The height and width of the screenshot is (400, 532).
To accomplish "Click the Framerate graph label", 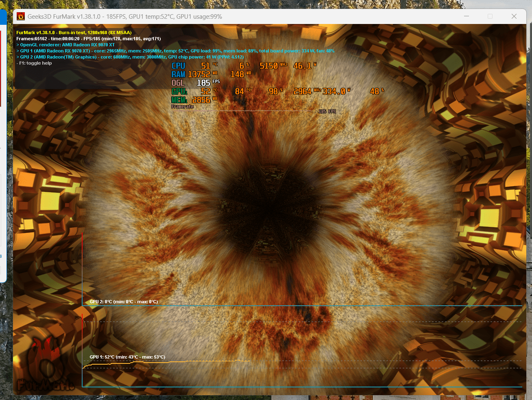I will (x=182, y=107).
